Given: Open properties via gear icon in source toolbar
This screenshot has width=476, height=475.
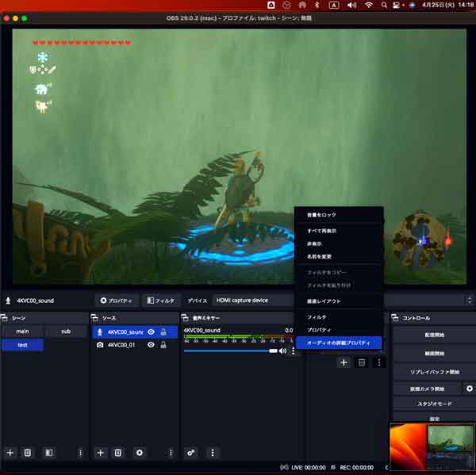Looking at the screenshot, I should (x=103, y=301).
